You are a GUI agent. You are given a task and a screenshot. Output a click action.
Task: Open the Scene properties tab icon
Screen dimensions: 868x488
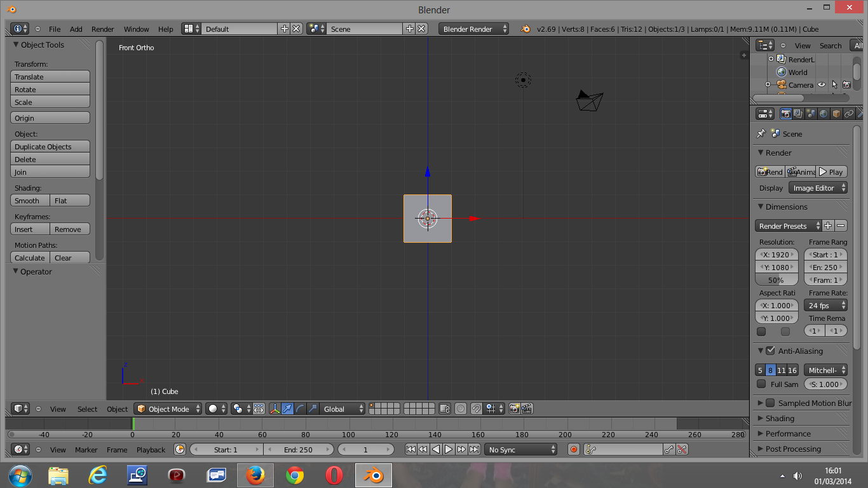811,114
